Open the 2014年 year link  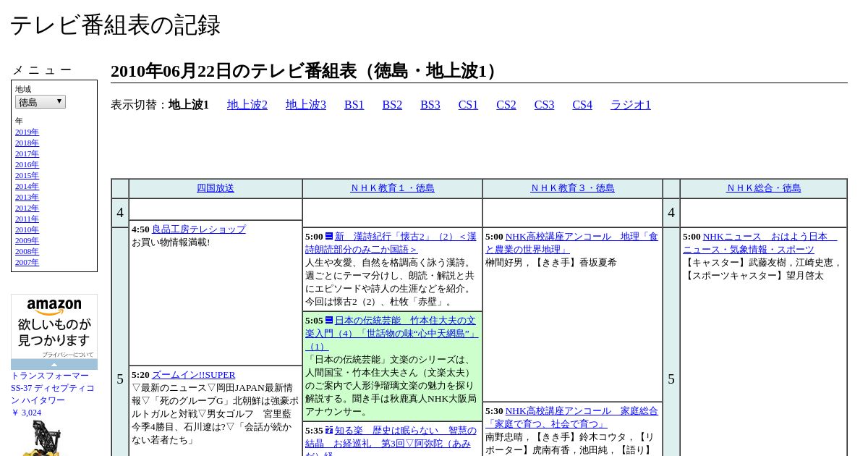(x=27, y=187)
